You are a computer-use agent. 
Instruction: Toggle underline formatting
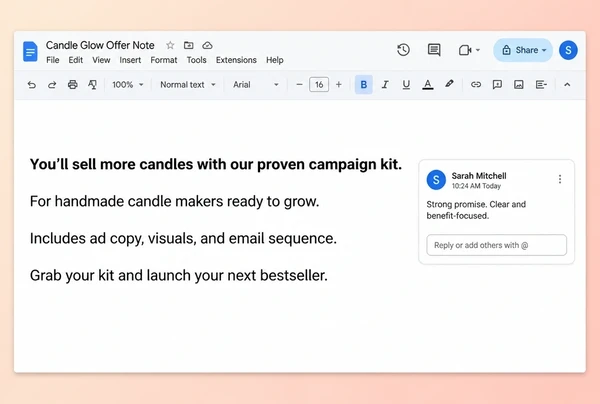point(406,85)
